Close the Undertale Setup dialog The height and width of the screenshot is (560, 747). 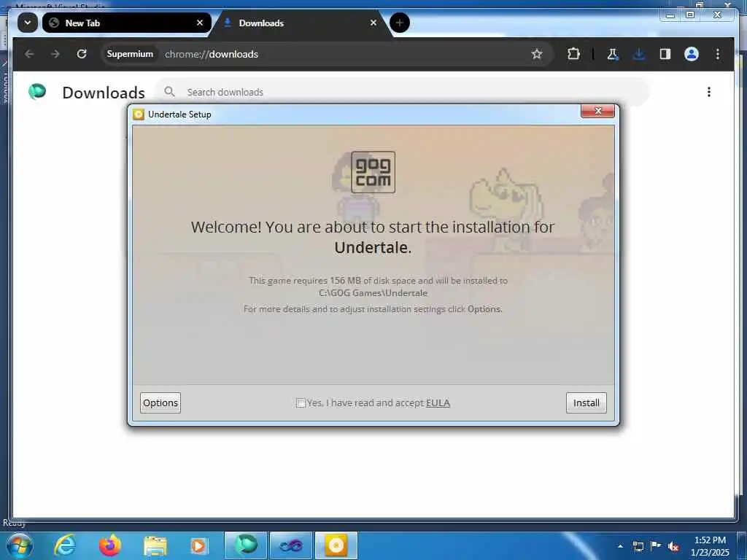point(598,111)
